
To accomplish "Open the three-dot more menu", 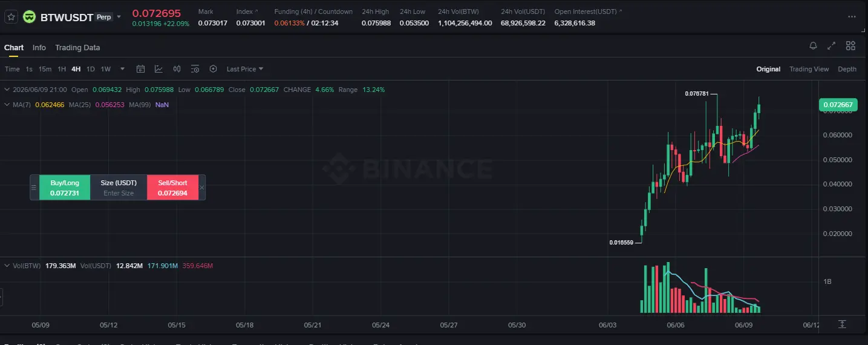I will point(852,17).
